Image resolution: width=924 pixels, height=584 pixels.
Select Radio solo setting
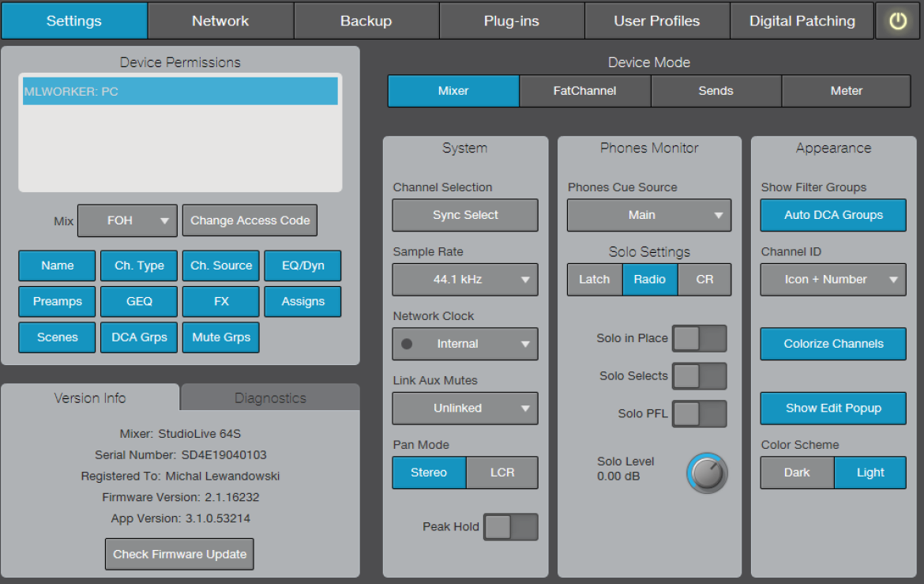pyautogui.click(x=650, y=280)
